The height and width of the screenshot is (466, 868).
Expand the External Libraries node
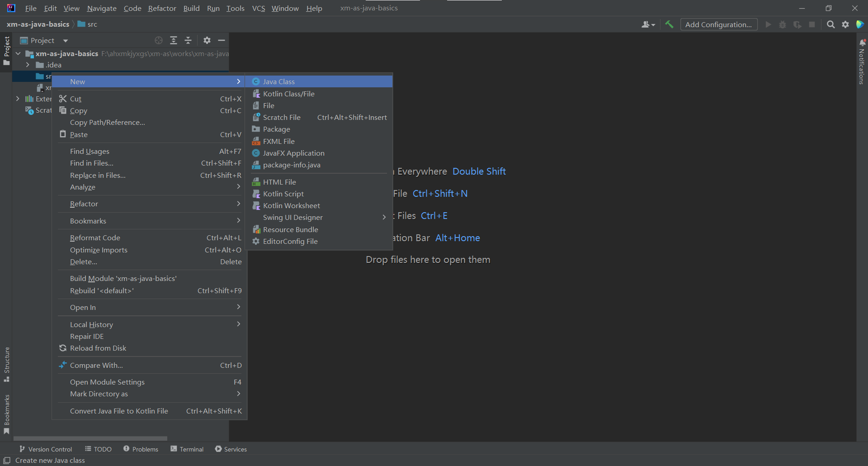click(18, 99)
